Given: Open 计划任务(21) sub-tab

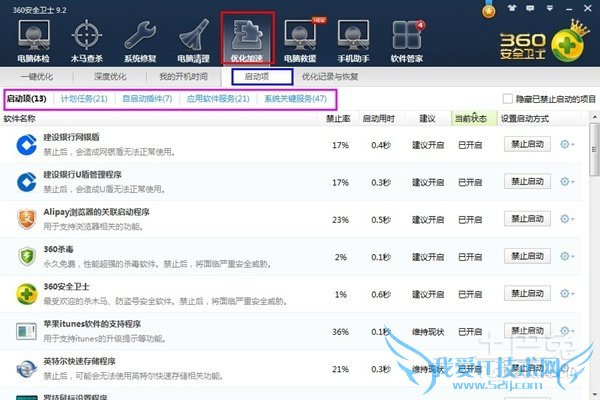Looking at the screenshot, I should click(84, 99).
